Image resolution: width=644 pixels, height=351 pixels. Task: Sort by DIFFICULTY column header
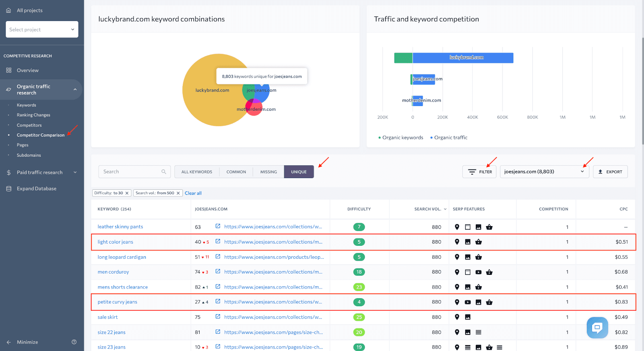tap(359, 209)
